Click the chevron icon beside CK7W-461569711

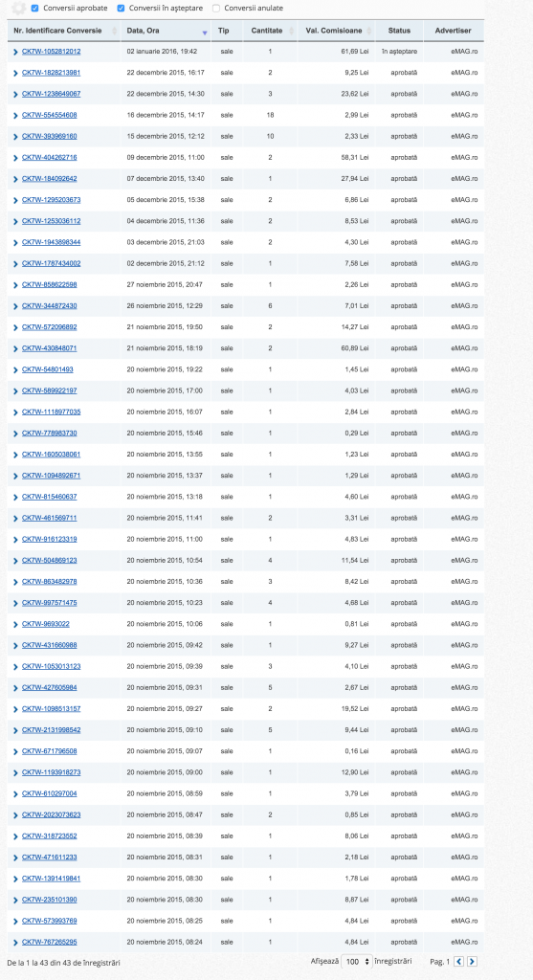tap(15, 518)
